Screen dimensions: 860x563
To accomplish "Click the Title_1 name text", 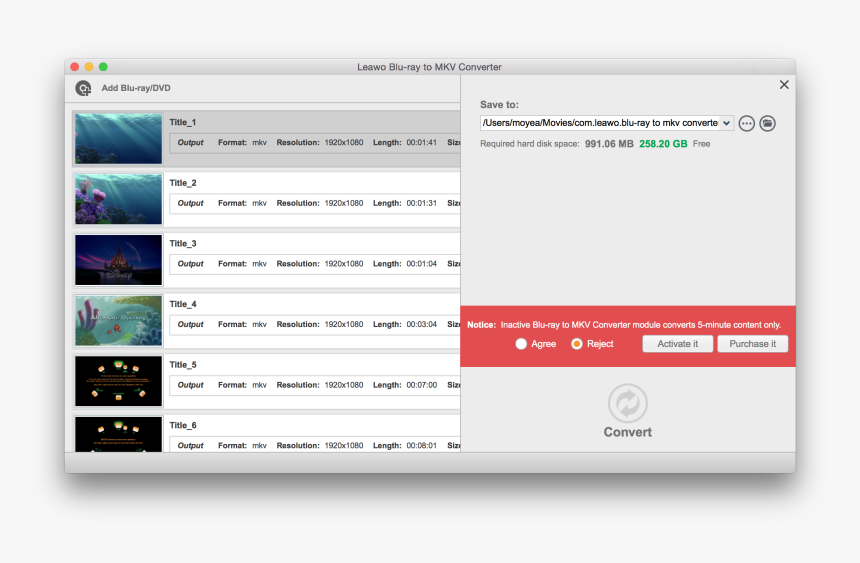I will click(183, 122).
